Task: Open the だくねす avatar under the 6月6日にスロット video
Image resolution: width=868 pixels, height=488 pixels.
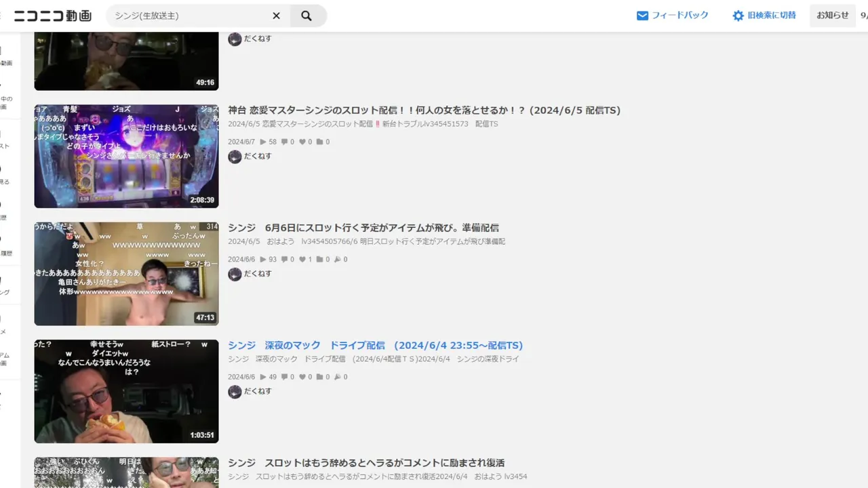Action: coord(235,274)
